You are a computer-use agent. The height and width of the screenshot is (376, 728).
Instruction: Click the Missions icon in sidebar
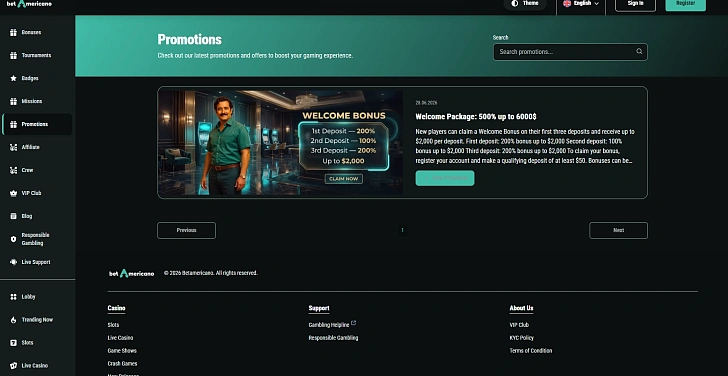click(x=13, y=101)
